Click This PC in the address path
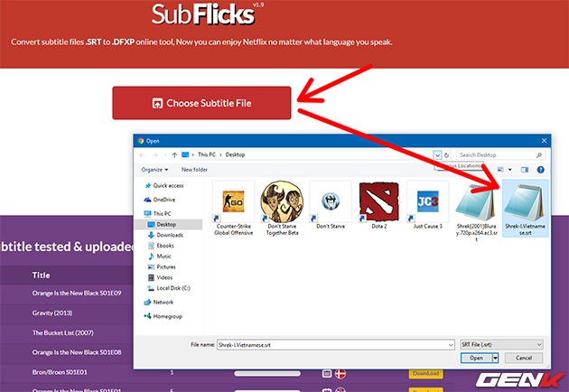Viewport: 569px width, 392px height. coord(207,154)
